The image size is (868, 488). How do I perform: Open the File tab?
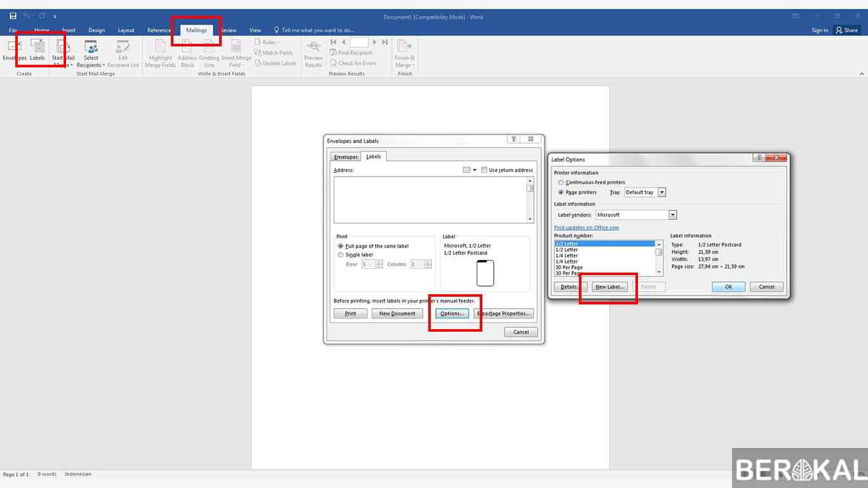13,30
